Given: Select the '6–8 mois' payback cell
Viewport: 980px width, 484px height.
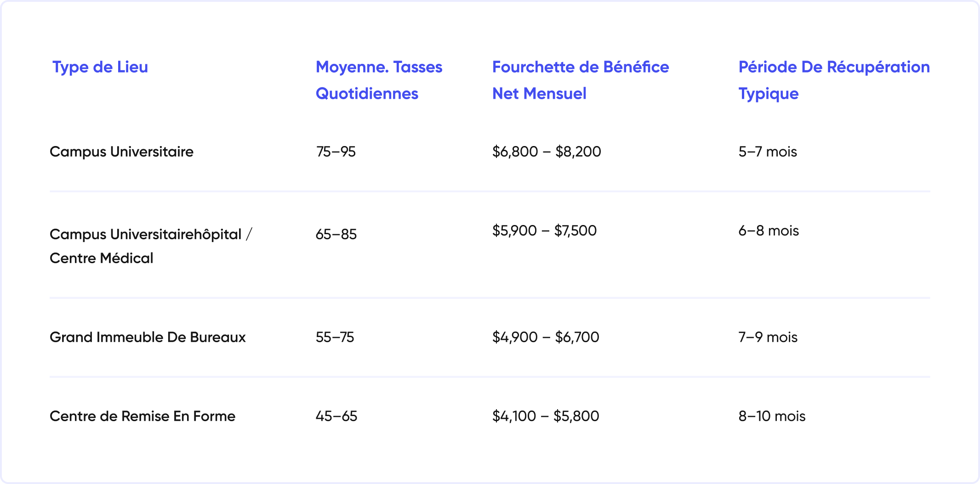Looking at the screenshot, I should coord(769,231).
